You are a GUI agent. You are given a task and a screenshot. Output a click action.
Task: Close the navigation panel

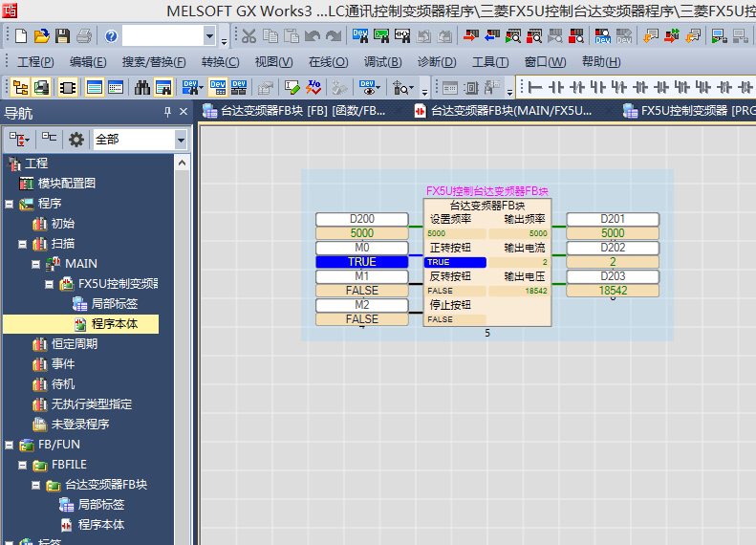pyautogui.click(x=184, y=112)
